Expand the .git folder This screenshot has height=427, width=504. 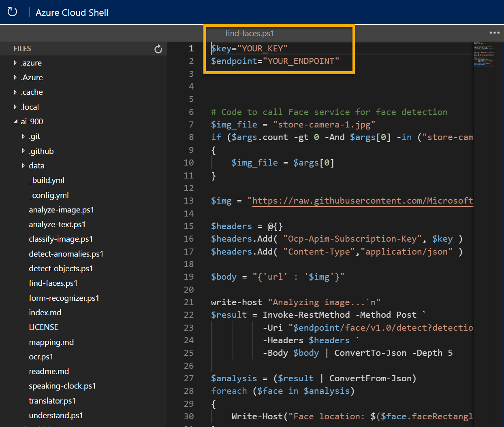click(23, 136)
